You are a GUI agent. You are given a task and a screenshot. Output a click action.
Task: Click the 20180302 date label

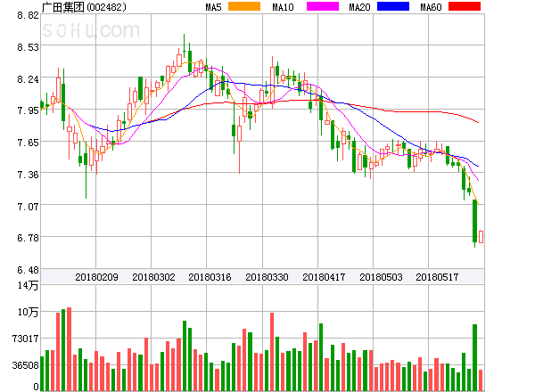pos(153,277)
